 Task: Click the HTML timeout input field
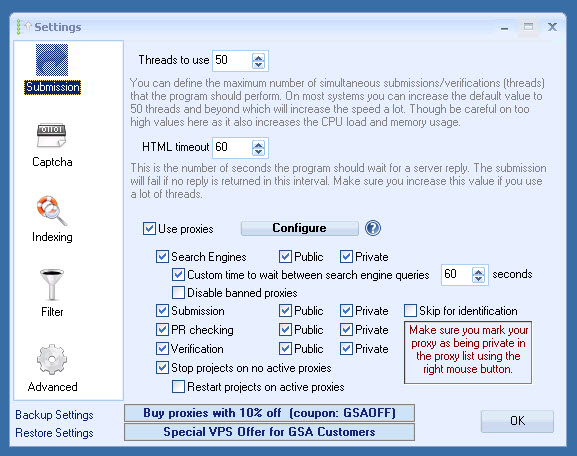[x=233, y=148]
